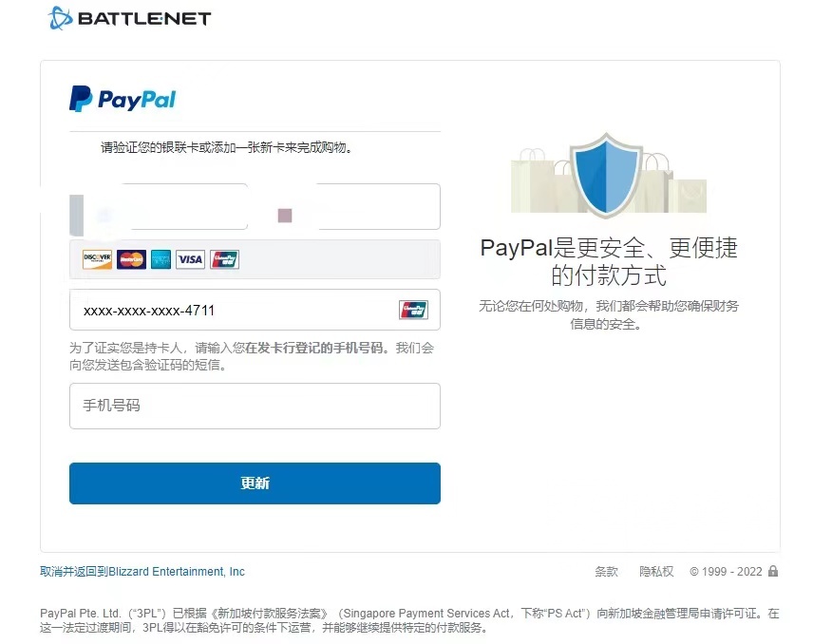The image size is (813, 644).
Task: Click the blurred account box above card icons
Action: (255, 206)
